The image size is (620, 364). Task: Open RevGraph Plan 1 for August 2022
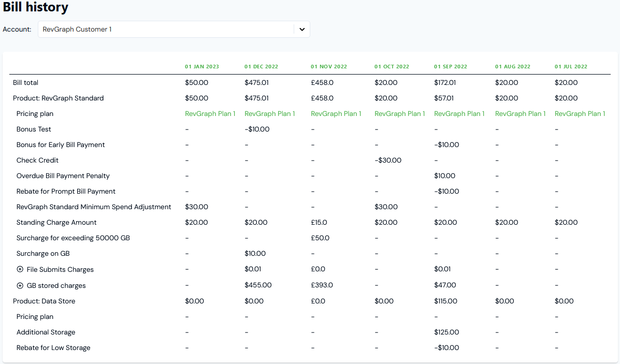tap(521, 113)
